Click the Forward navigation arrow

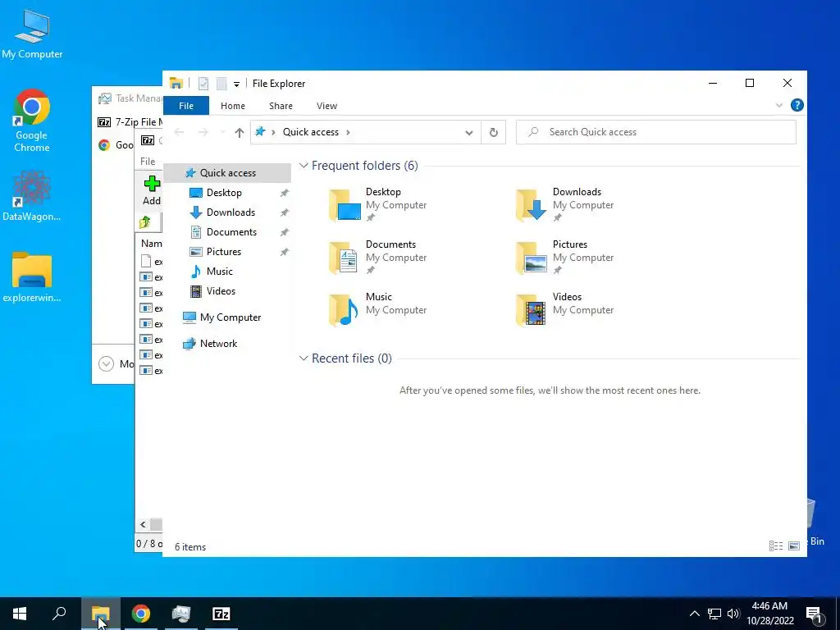tap(203, 132)
